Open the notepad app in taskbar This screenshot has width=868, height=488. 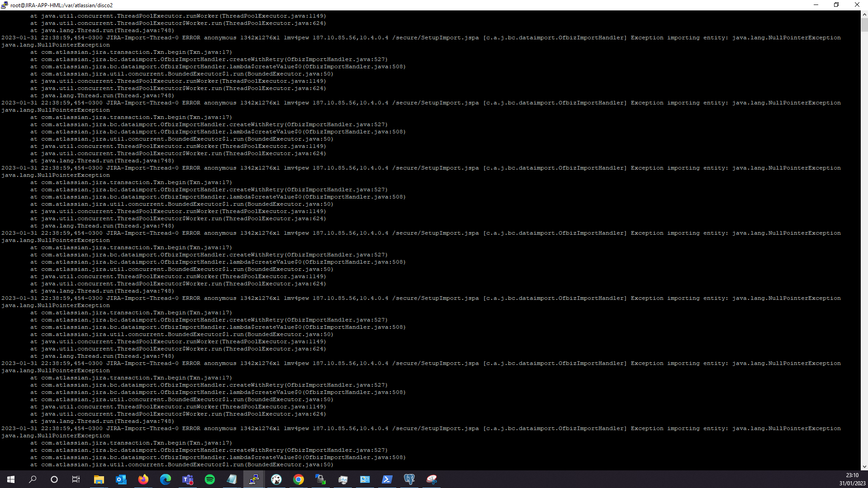click(232, 479)
